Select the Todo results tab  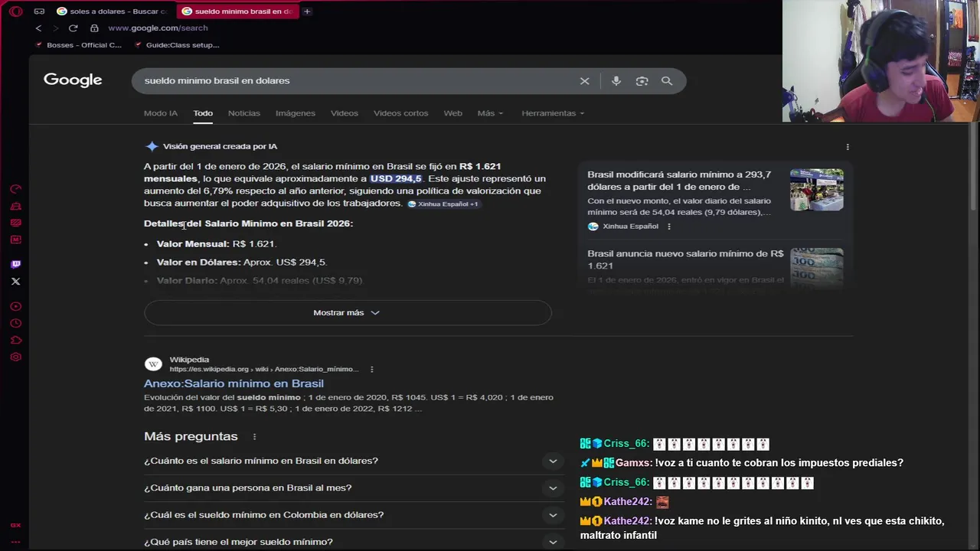click(203, 113)
